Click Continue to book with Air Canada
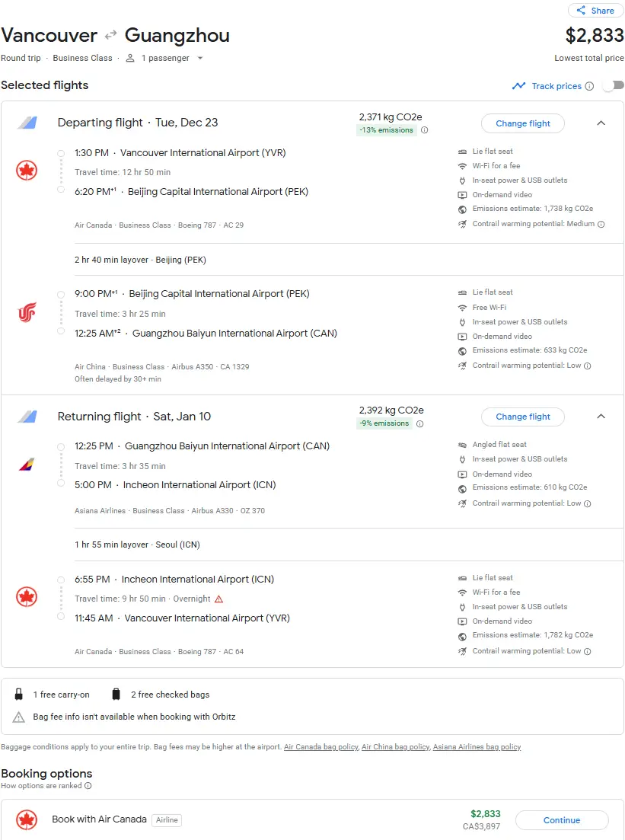625x840 pixels. tap(562, 820)
